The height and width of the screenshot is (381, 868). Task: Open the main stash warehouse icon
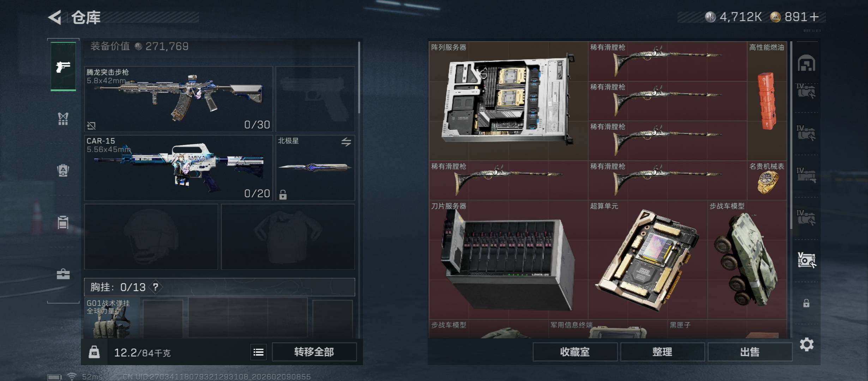(x=806, y=63)
